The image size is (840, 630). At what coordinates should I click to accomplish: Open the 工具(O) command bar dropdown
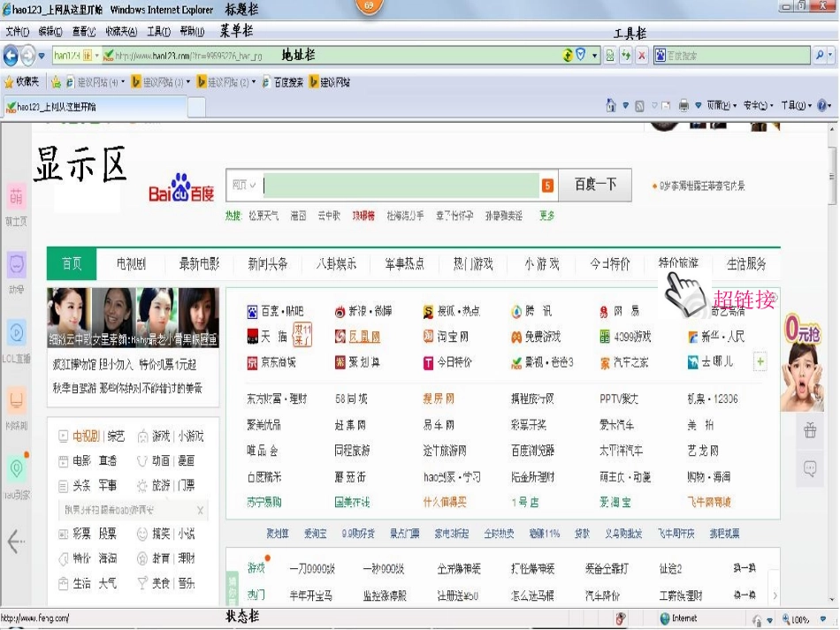click(796, 105)
